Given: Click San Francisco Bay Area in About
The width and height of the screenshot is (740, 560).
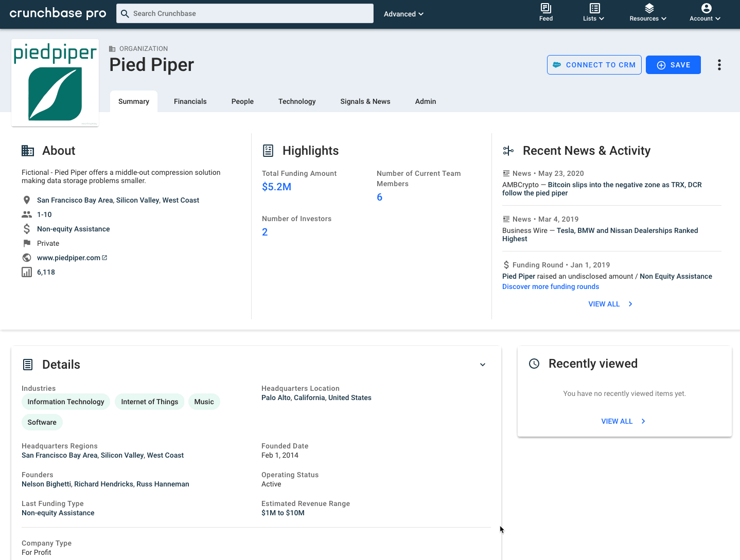Looking at the screenshot, I should click(75, 200).
